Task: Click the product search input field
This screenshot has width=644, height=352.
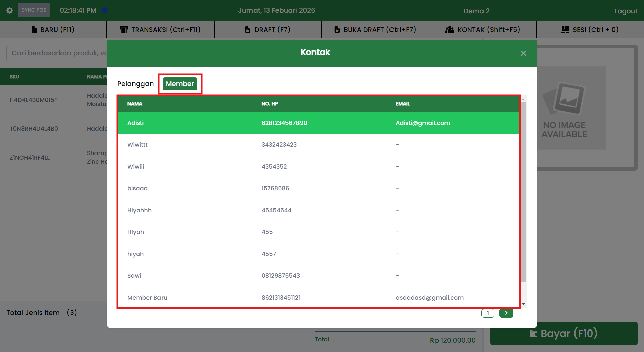Action: pos(57,53)
